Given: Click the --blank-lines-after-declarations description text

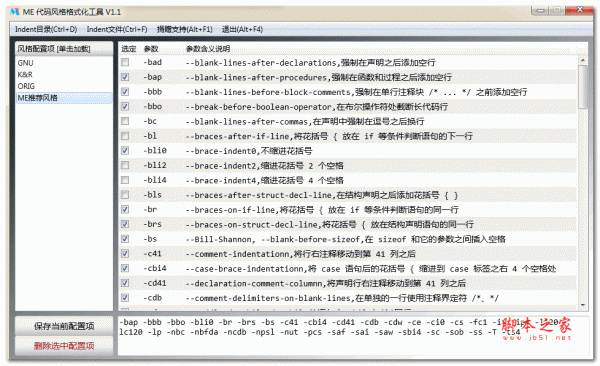Looking at the screenshot, I should pos(310,62).
